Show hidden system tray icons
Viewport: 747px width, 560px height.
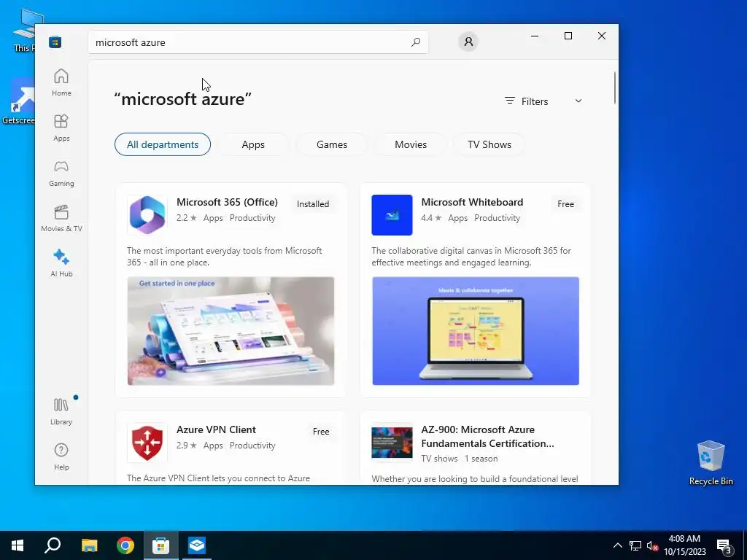(x=617, y=545)
